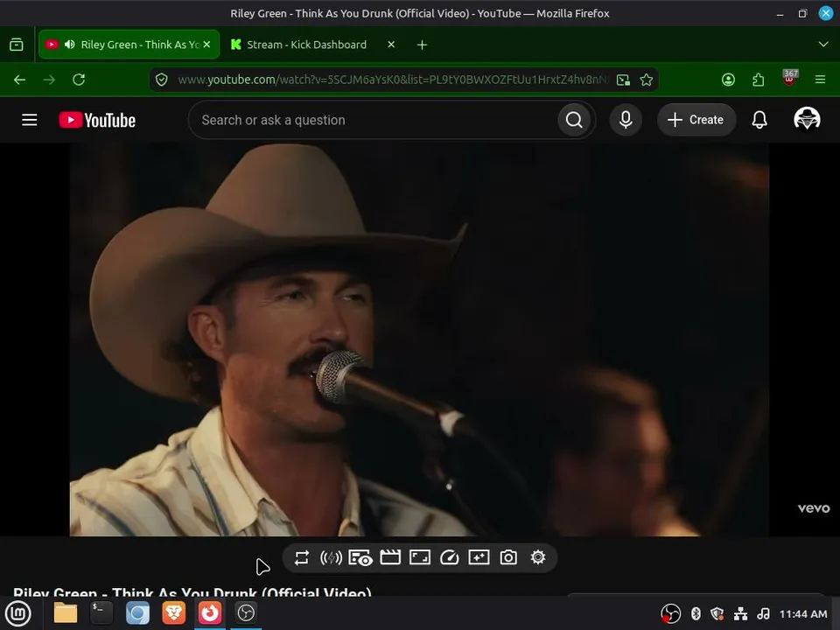
Task: Click the video filters sparkle icon
Action: [479, 557]
